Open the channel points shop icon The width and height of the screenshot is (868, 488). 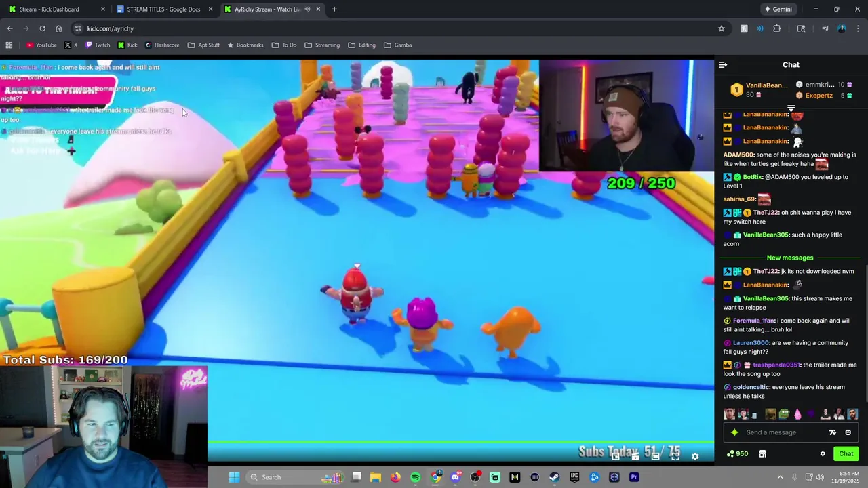pos(762,454)
